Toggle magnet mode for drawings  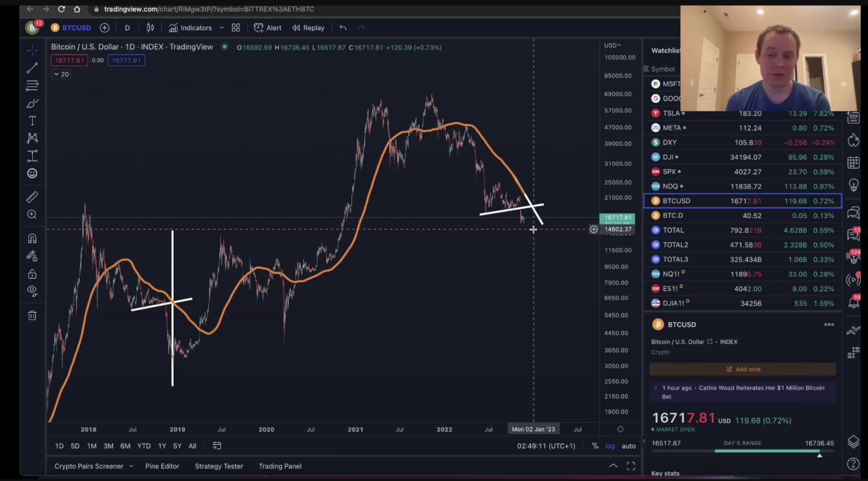32,239
